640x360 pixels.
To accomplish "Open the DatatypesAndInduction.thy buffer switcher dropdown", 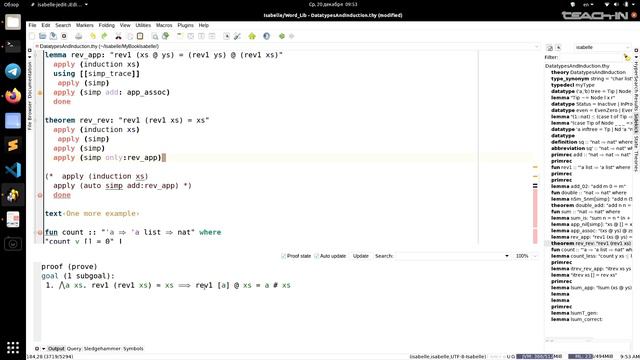I will click(537, 47).
